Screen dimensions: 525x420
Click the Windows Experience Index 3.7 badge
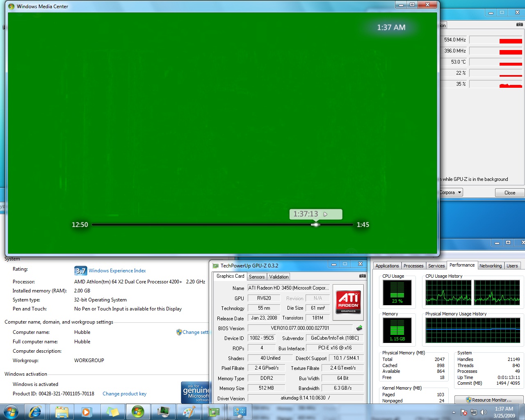80,271
